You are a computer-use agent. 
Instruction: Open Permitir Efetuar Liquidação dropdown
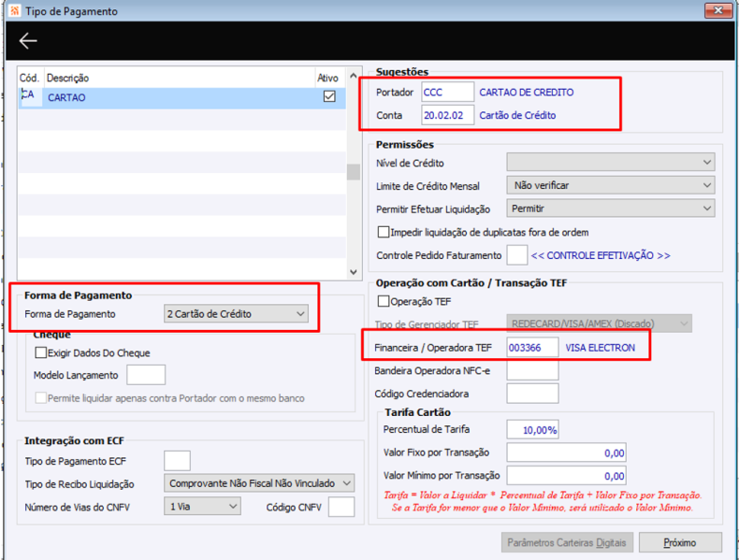[611, 208]
